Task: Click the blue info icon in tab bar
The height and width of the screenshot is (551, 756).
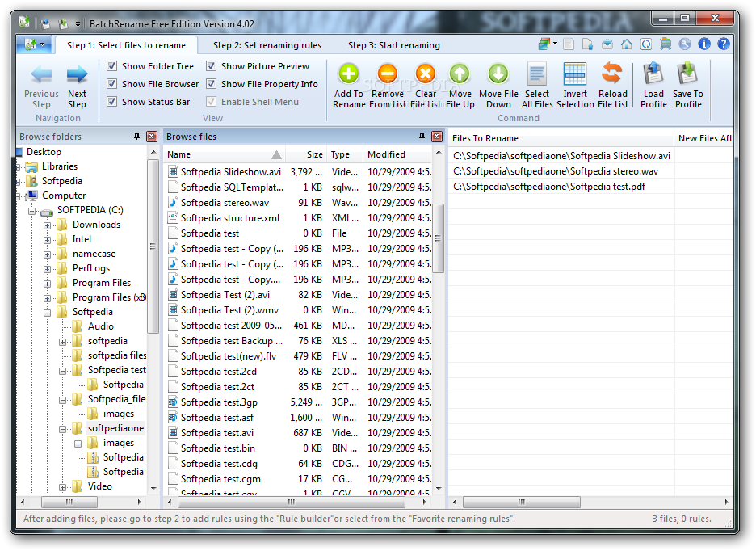Action: 704,44
